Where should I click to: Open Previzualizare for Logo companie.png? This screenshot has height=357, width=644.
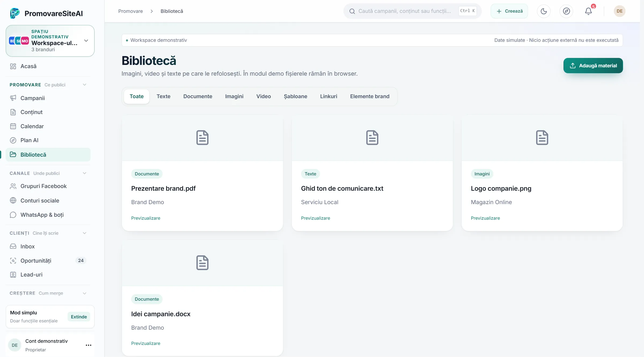point(485,218)
